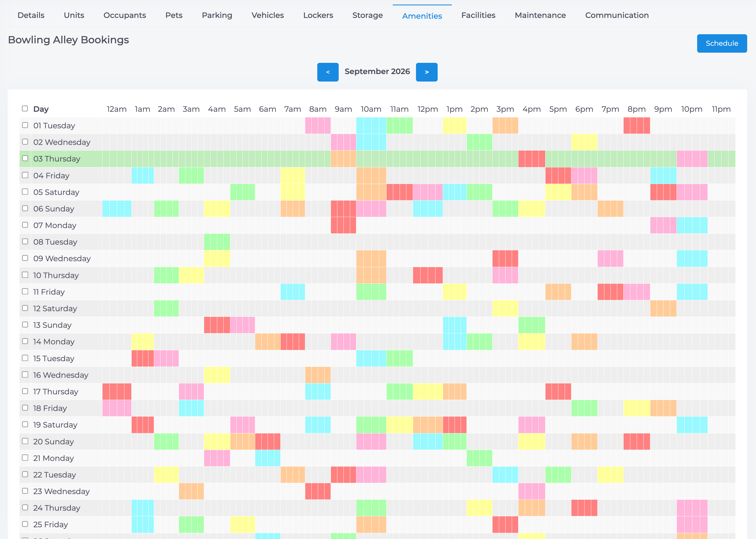
Task: Select the red 12am booking on 17 Thursday
Action: tap(117, 392)
